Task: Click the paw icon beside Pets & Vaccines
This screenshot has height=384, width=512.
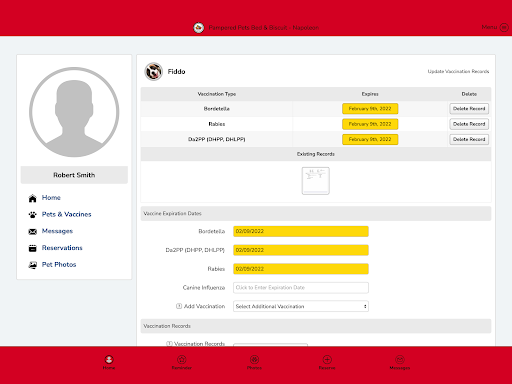Action: pyautogui.click(x=32, y=215)
